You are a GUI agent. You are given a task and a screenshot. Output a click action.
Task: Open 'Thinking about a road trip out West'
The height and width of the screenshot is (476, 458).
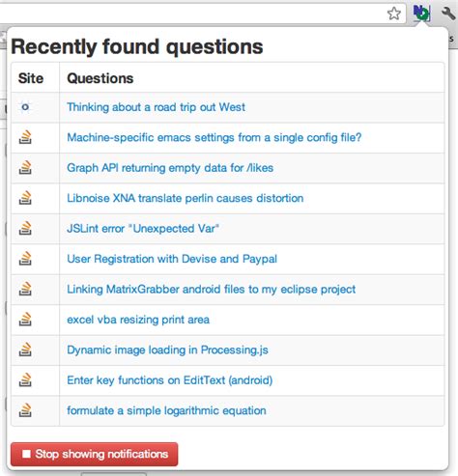pos(156,107)
